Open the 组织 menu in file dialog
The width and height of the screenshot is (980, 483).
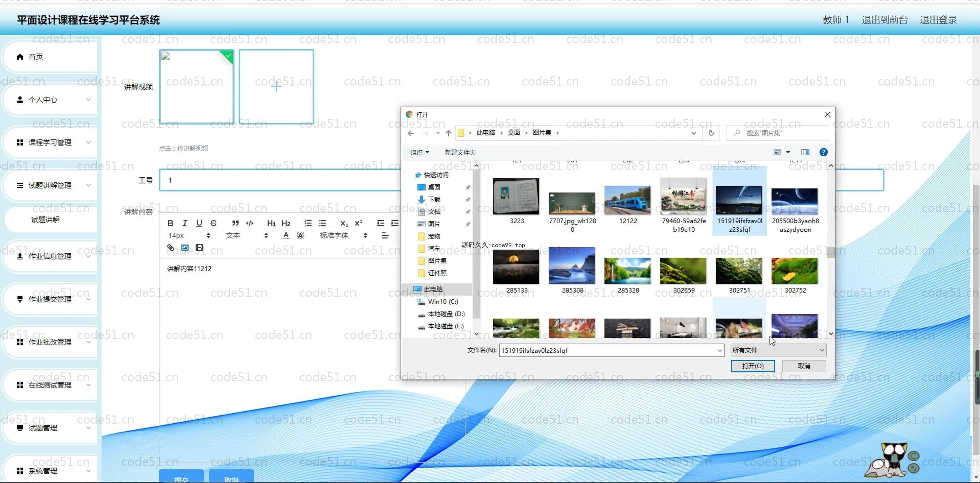pyautogui.click(x=419, y=153)
